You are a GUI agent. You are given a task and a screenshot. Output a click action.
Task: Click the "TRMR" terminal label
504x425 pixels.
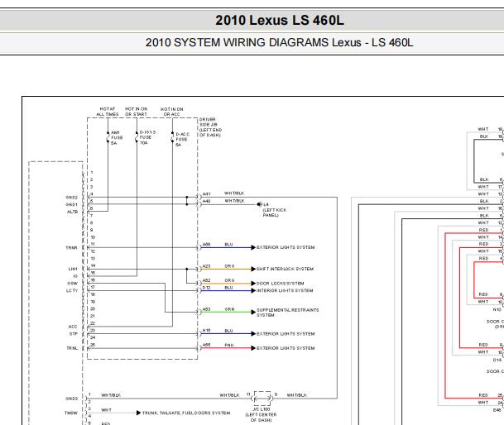(71, 248)
